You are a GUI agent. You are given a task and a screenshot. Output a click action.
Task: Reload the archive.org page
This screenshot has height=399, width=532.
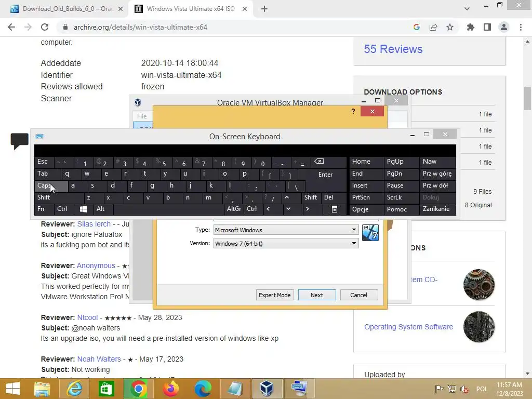[x=45, y=27]
